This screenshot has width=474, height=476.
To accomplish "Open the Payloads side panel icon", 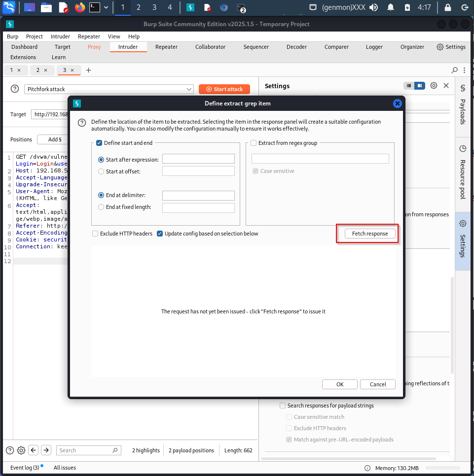I will click(463, 88).
